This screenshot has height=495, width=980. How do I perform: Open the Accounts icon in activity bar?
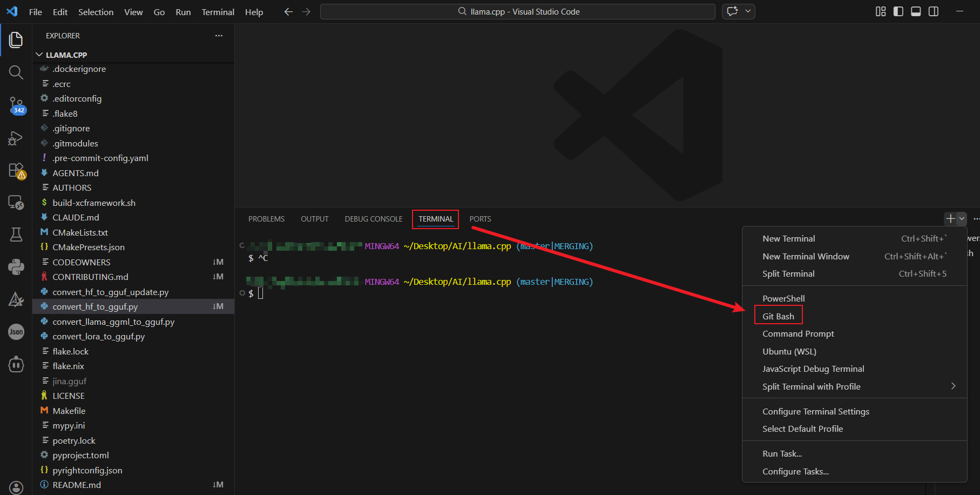pos(16,487)
